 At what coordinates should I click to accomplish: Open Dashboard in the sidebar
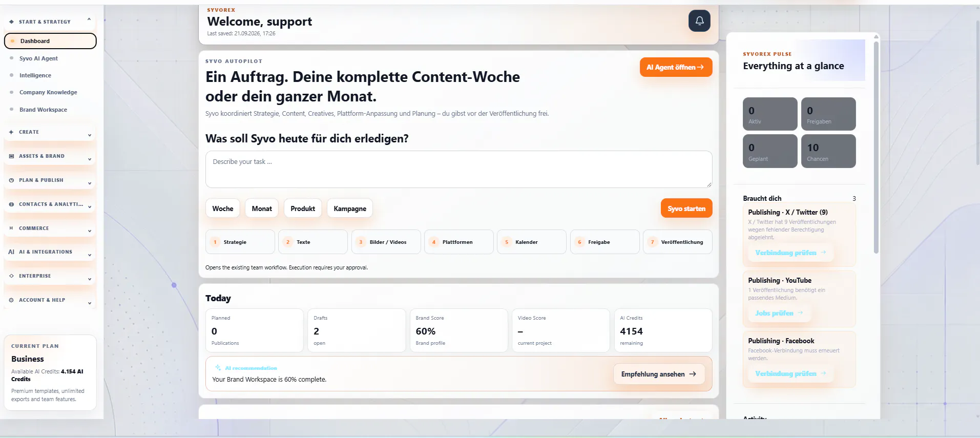click(50, 41)
